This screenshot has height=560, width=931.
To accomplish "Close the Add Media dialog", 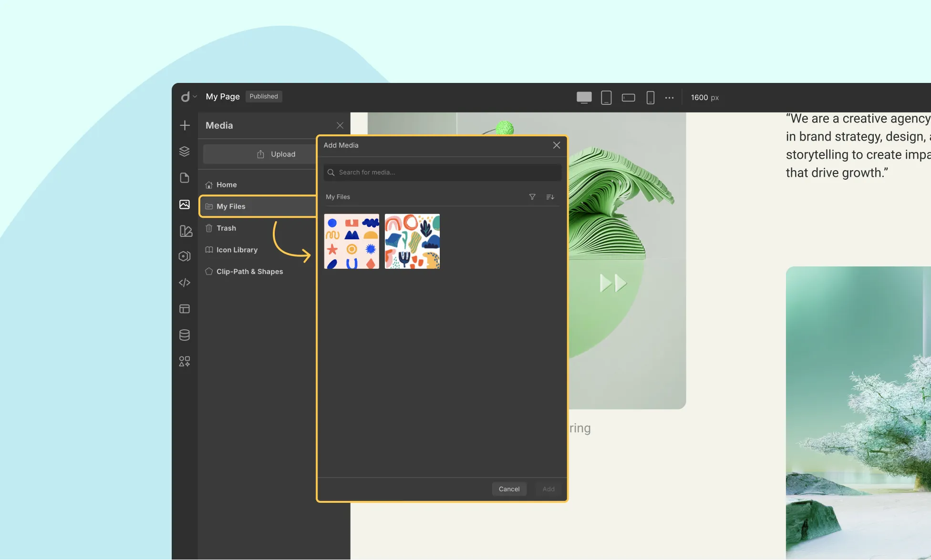I will tap(557, 145).
